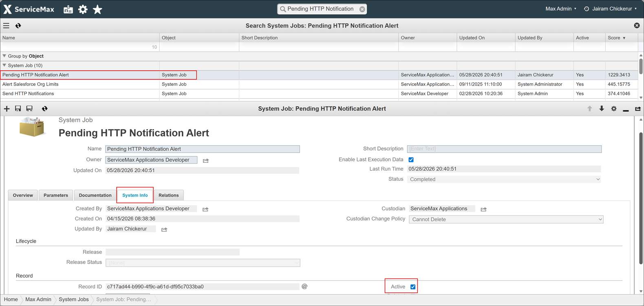The height and width of the screenshot is (306, 644).
Task: Open favorites star icon in top bar
Action: tap(97, 9)
